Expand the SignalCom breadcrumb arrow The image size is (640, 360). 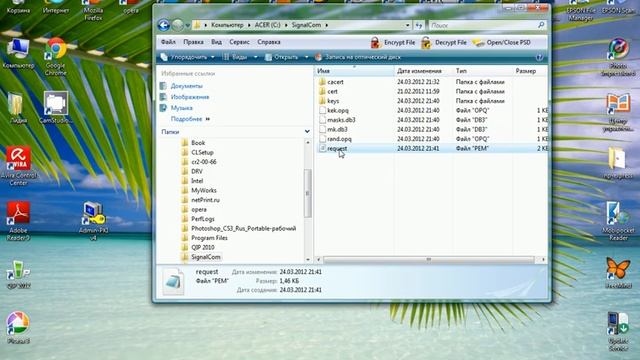(x=327, y=25)
